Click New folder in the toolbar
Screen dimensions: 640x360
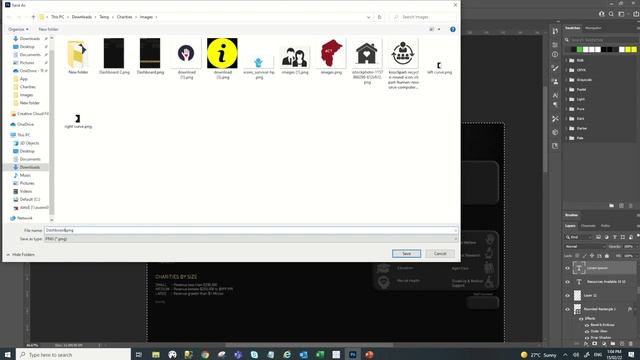point(48,29)
